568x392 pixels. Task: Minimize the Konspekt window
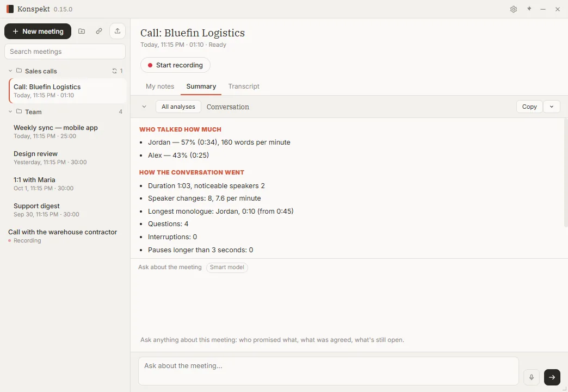click(x=543, y=9)
